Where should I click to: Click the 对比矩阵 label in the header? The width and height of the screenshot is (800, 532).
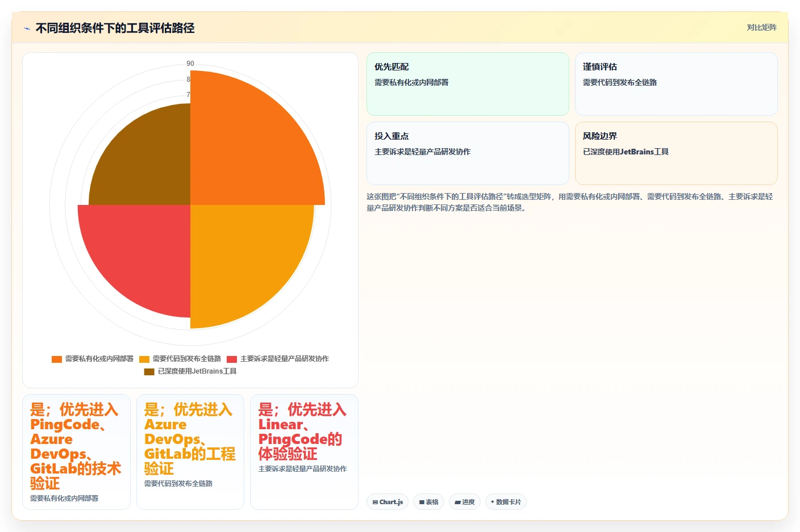click(x=761, y=27)
